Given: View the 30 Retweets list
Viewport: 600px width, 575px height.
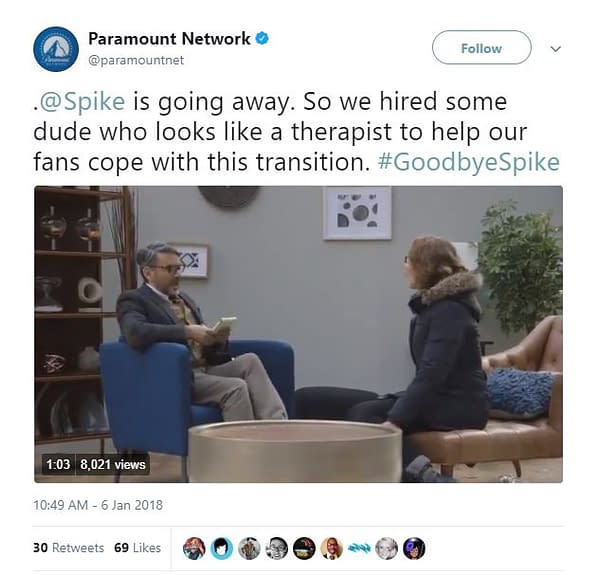Looking at the screenshot, I should pyautogui.click(x=68, y=548).
